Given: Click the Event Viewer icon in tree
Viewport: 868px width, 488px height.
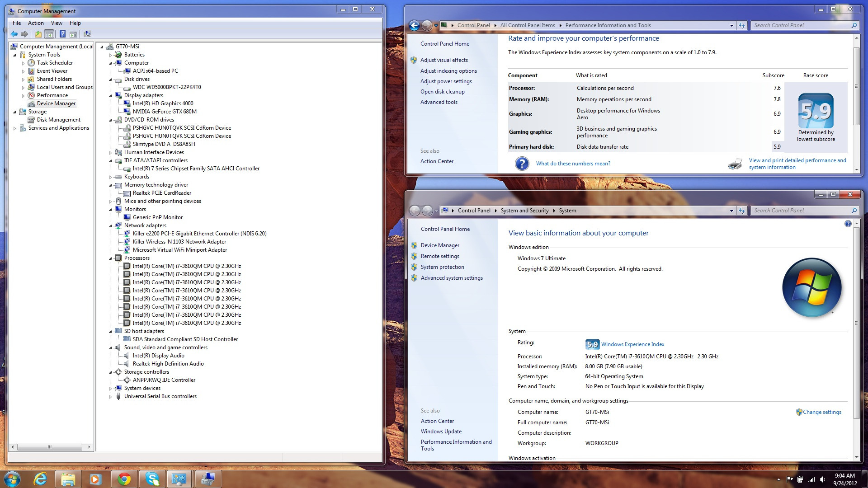Looking at the screenshot, I should point(31,71).
